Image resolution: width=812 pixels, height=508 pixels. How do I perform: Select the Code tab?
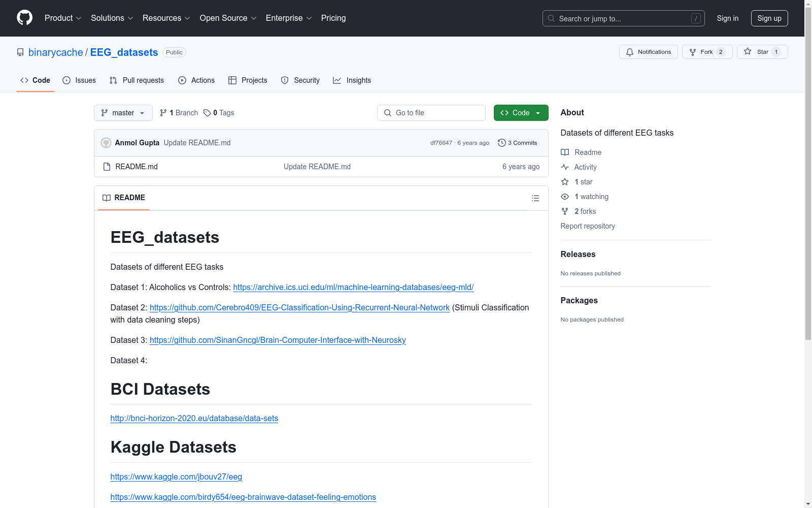(36, 80)
